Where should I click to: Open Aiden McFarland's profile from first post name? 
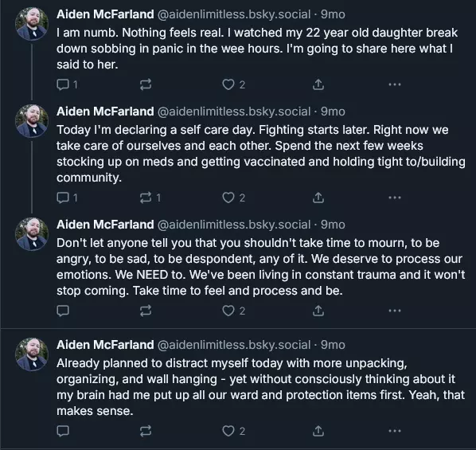(105, 14)
